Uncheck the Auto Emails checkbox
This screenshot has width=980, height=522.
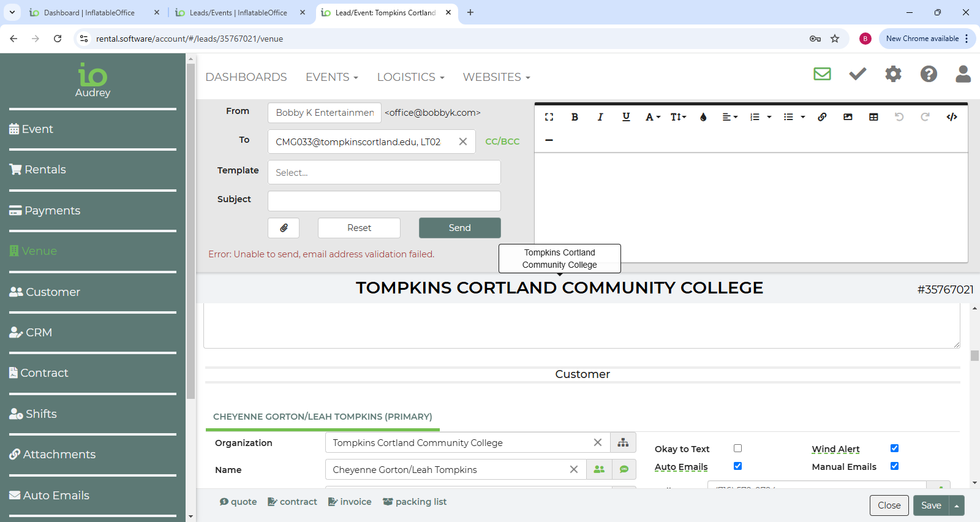(737, 466)
